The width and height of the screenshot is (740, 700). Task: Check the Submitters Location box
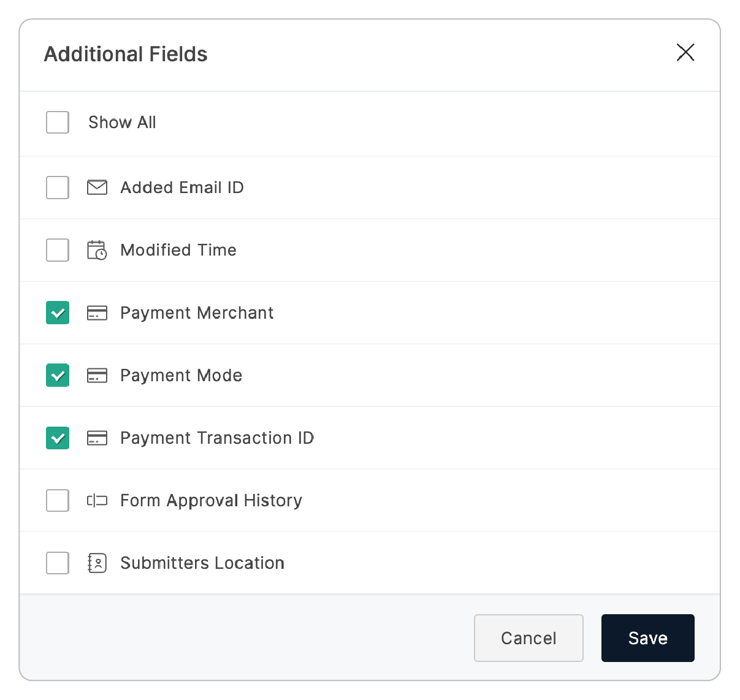pyautogui.click(x=57, y=563)
